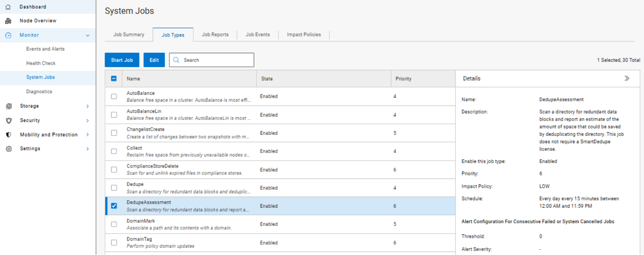This screenshot has width=644, height=255.
Task: Sort by the Priority column header
Action: tap(403, 79)
